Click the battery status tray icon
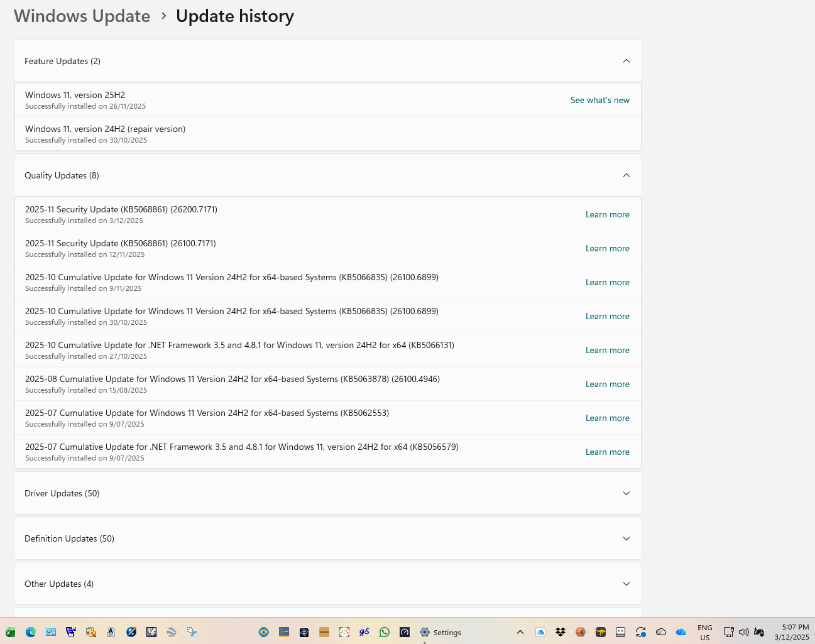 tap(759, 632)
